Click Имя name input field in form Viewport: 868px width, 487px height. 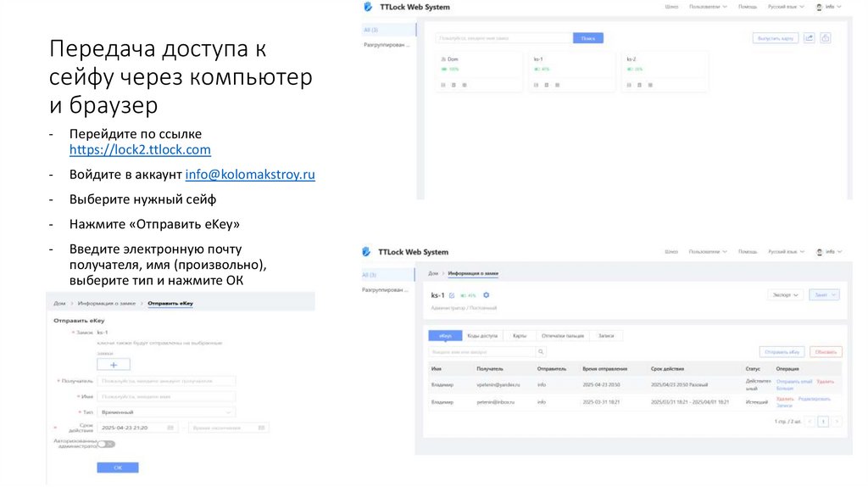[166, 397]
